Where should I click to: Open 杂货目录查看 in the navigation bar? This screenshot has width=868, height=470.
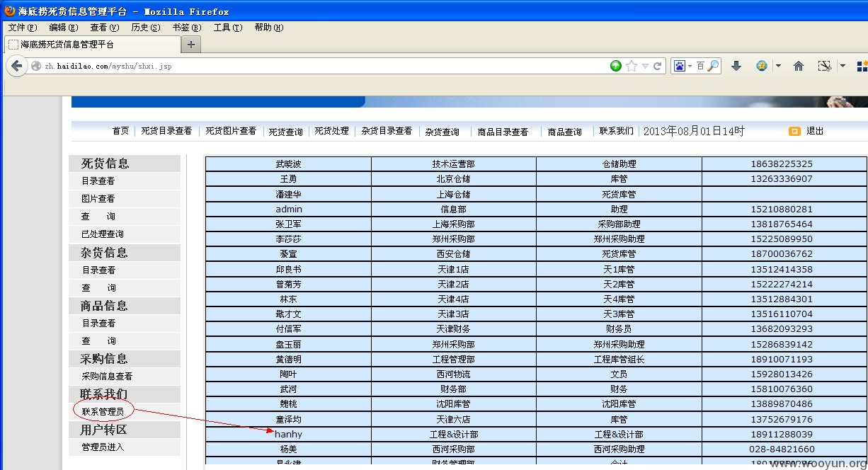pos(387,131)
